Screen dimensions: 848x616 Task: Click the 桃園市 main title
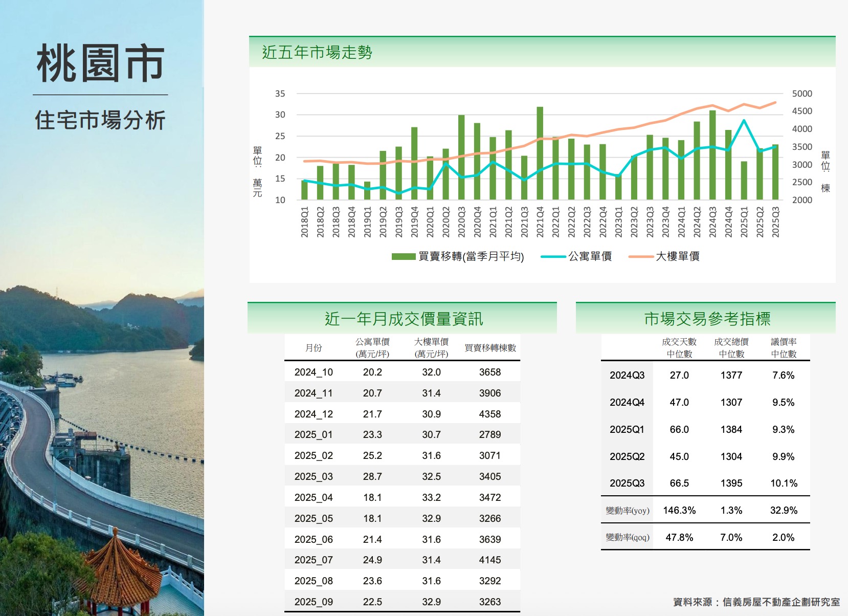[101, 63]
